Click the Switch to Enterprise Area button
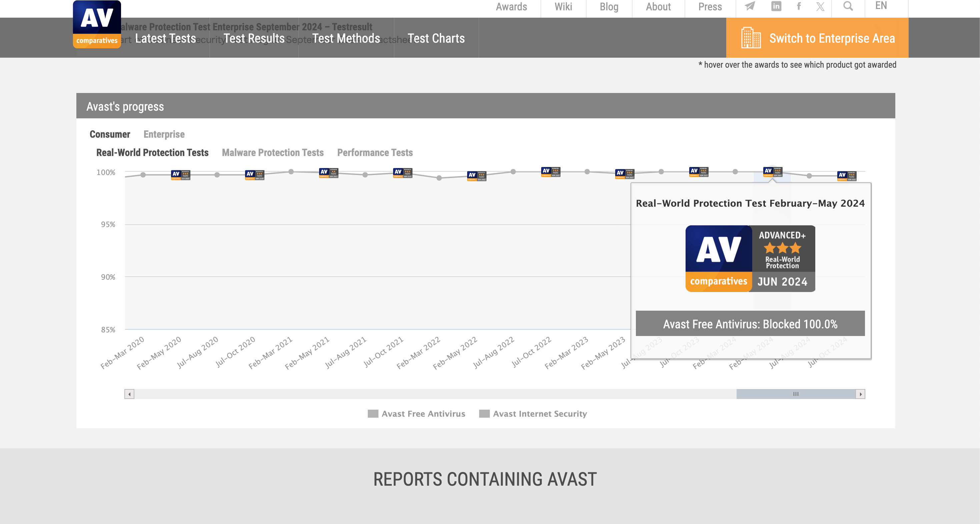 [x=817, y=38]
